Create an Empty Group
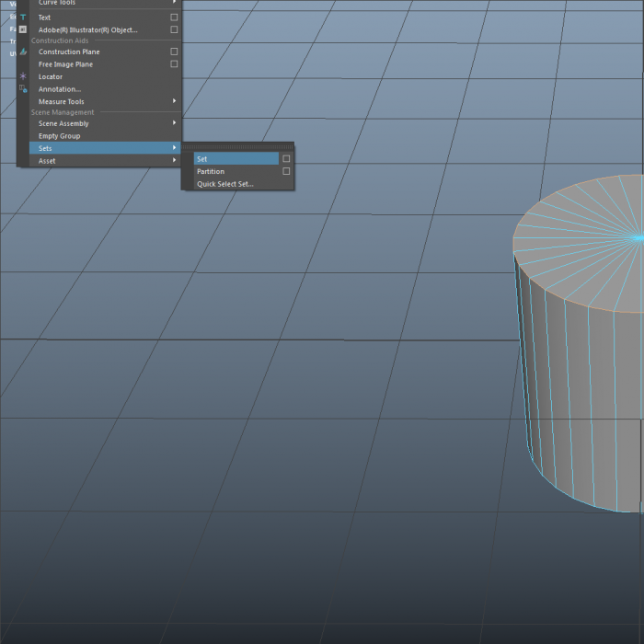The width and height of the screenshot is (644, 644). pyautogui.click(x=60, y=136)
